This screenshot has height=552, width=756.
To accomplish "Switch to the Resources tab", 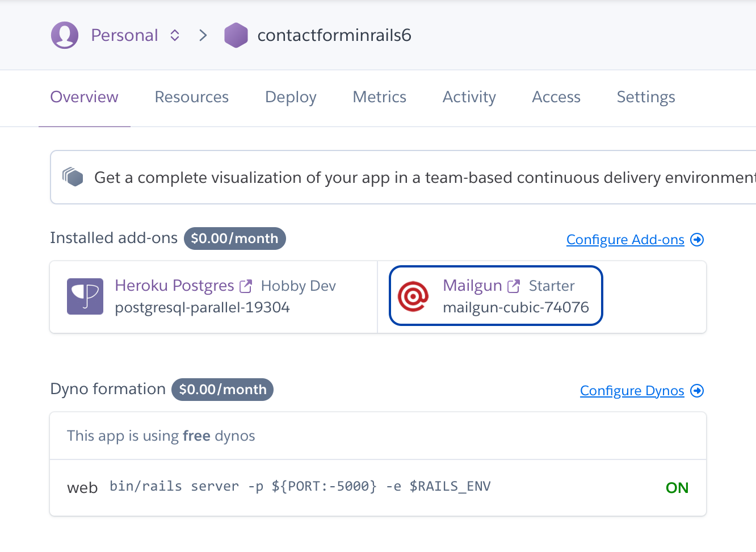I will point(192,97).
